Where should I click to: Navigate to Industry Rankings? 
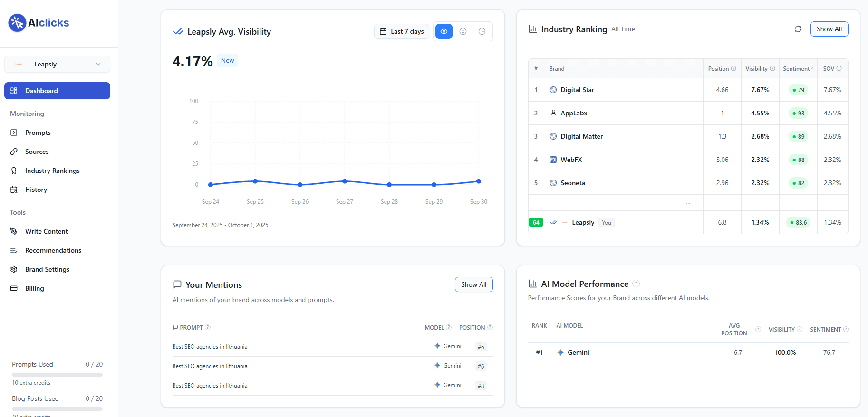tap(52, 171)
